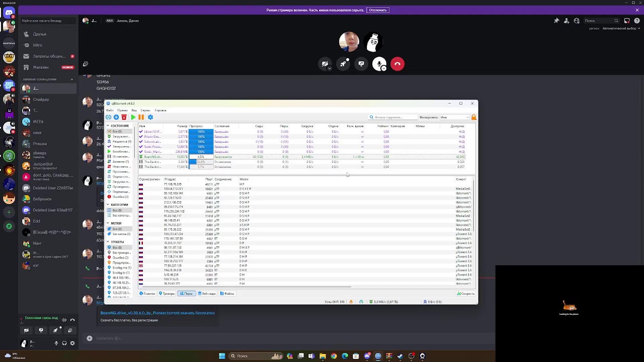The width and height of the screenshot is (644, 362).
Task: Toggle alternative speed limits gauge icon
Action: (361, 302)
